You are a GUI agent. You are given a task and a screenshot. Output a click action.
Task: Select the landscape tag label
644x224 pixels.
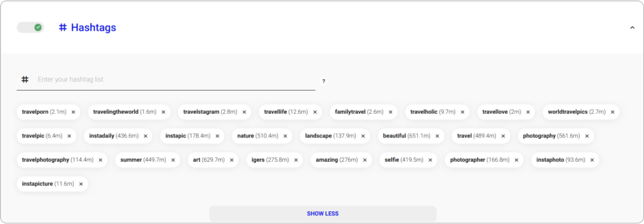pos(318,136)
